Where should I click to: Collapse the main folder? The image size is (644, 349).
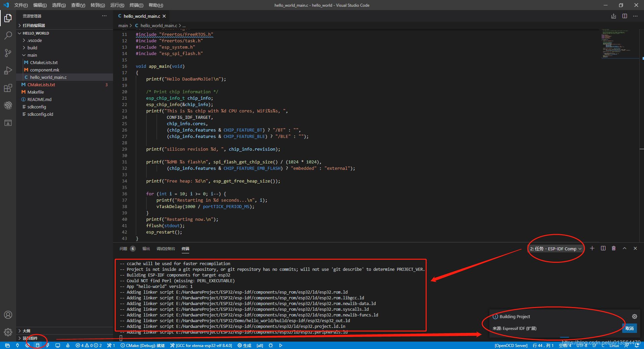[x=32, y=55]
